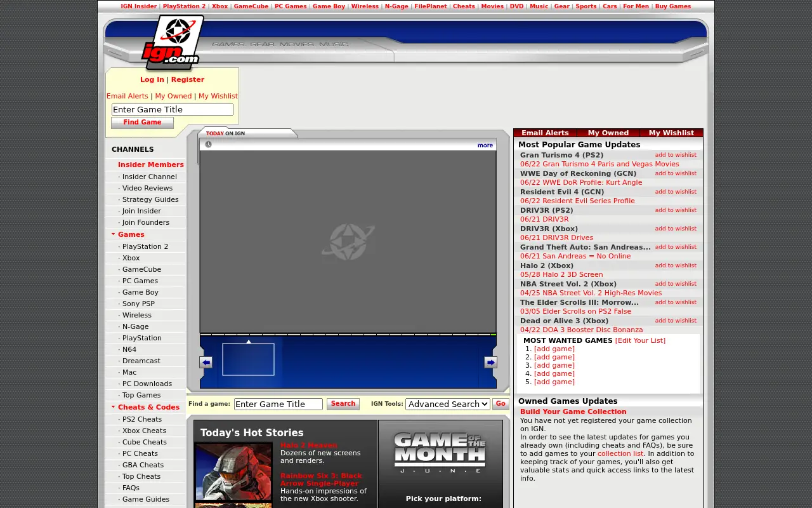Click the Go button beside Advanced Search
The image size is (812, 508).
pos(501,404)
